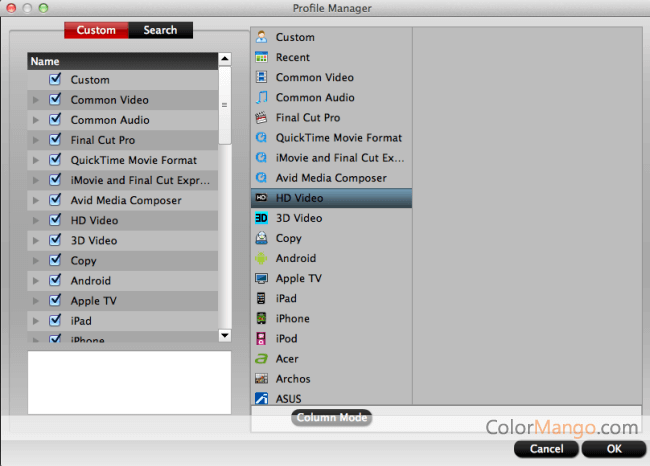Select the 3D Video icon
The width and height of the screenshot is (650, 466).
coord(261,218)
